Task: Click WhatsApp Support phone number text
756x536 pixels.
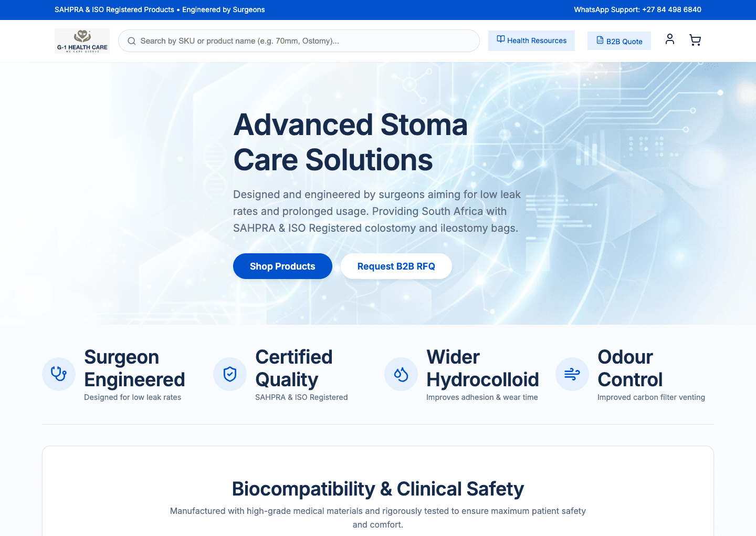Action: click(637, 9)
